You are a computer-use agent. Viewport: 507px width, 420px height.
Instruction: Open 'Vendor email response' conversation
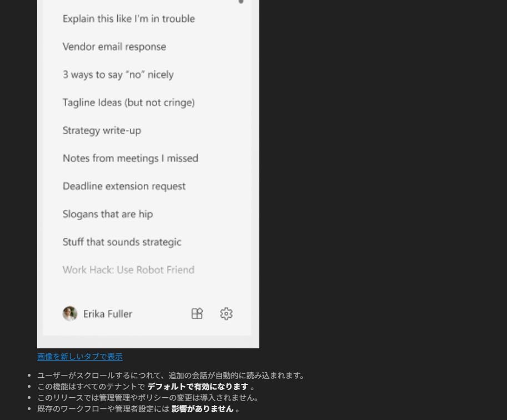[x=114, y=47]
